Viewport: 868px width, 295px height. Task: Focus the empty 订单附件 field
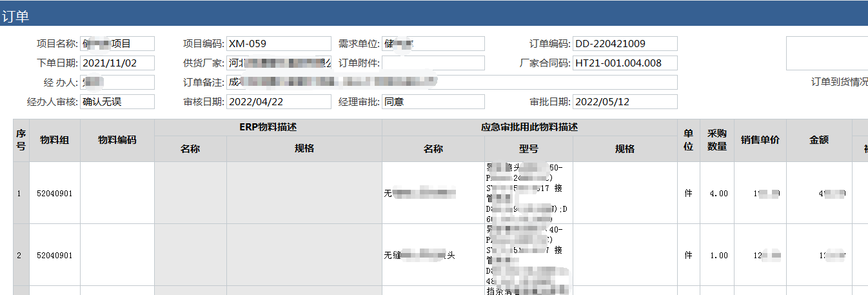(433, 63)
